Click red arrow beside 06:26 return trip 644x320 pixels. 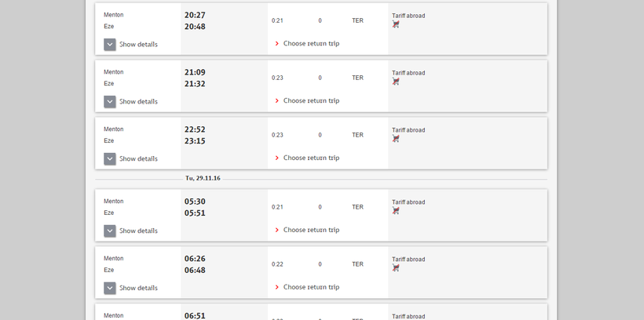[277, 288]
